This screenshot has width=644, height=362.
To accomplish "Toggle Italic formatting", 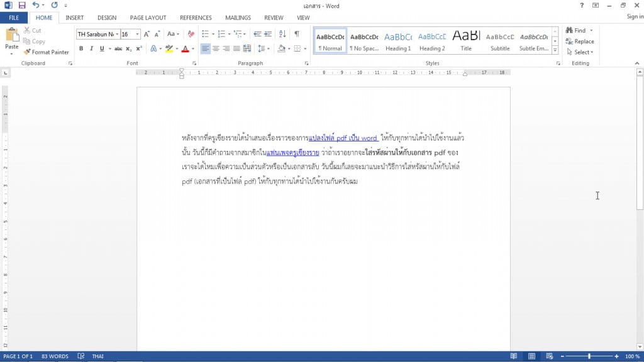I will [91, 48].
